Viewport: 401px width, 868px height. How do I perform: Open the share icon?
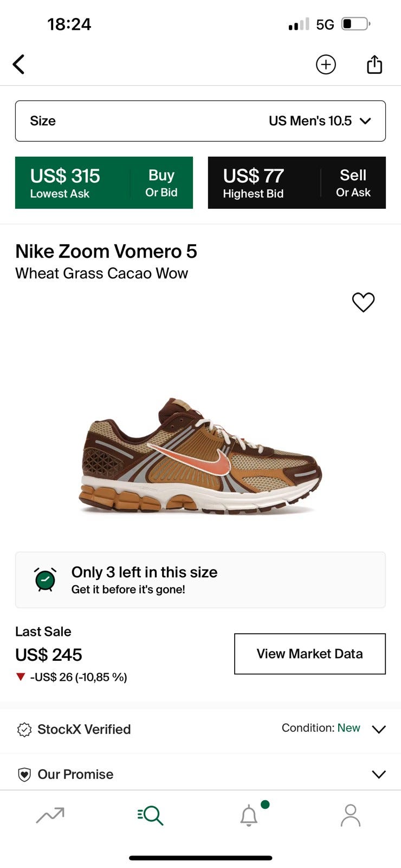(x=374, y=64)
